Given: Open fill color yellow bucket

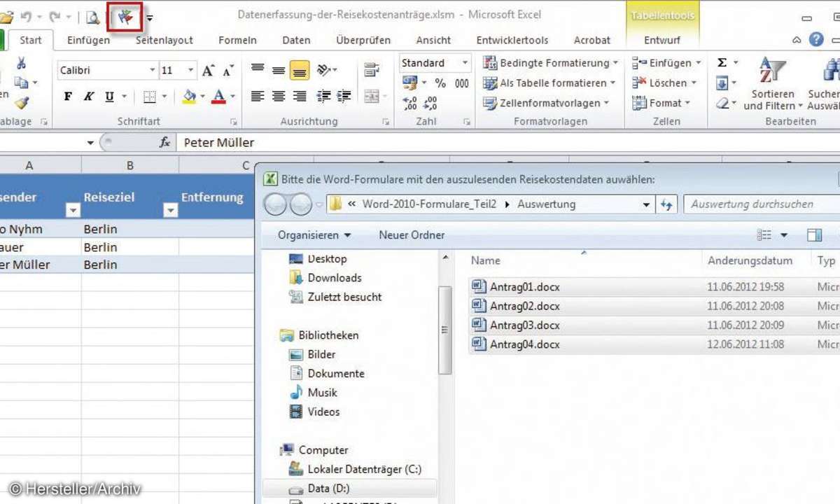Looking at the screenshot, I should tap(188, 97).
